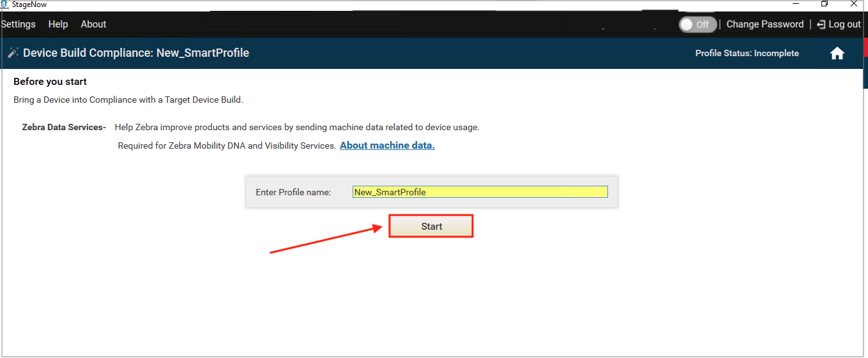Go to the Home screen icon
Screen dimensions: 868x358
837,54
